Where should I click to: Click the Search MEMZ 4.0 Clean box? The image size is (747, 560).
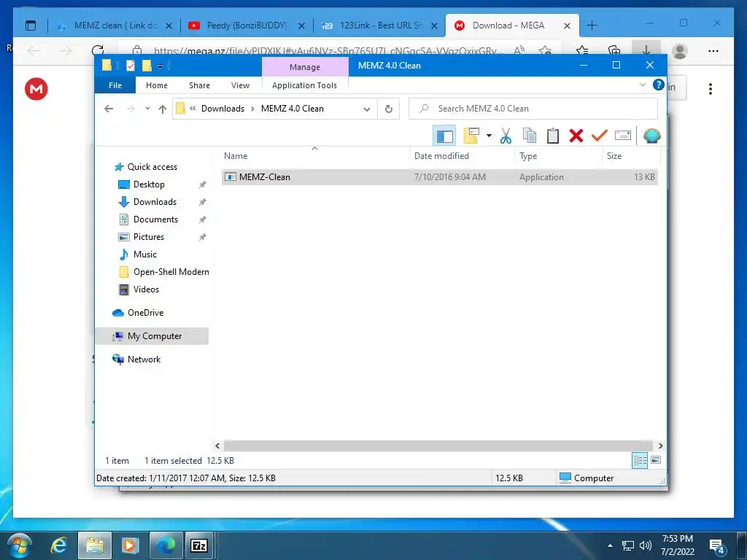[x=533, y=109]
